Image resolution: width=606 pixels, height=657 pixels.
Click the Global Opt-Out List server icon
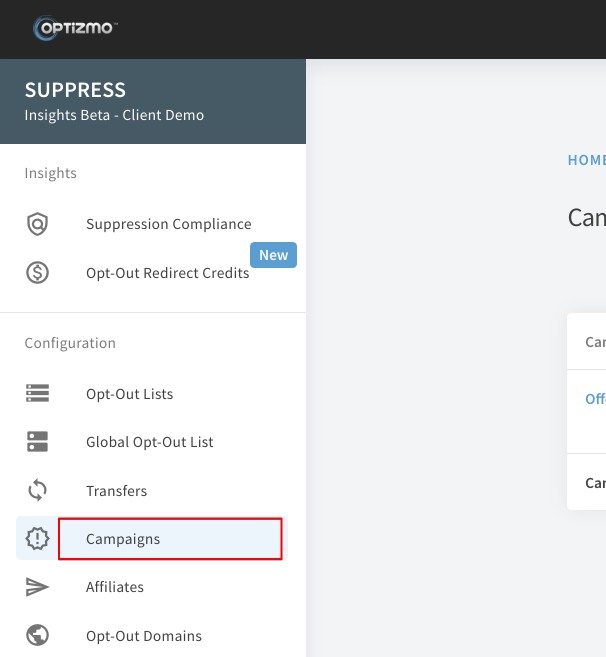coord(37,442)
